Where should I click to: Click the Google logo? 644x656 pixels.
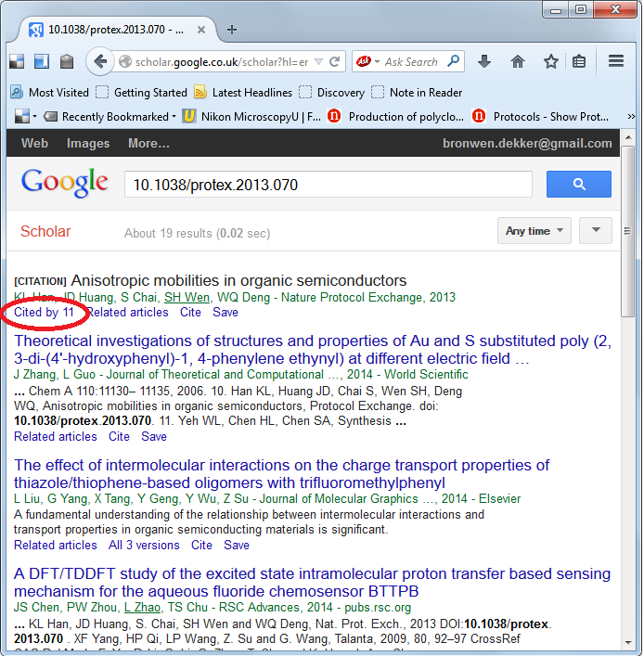tap(64, 183)
